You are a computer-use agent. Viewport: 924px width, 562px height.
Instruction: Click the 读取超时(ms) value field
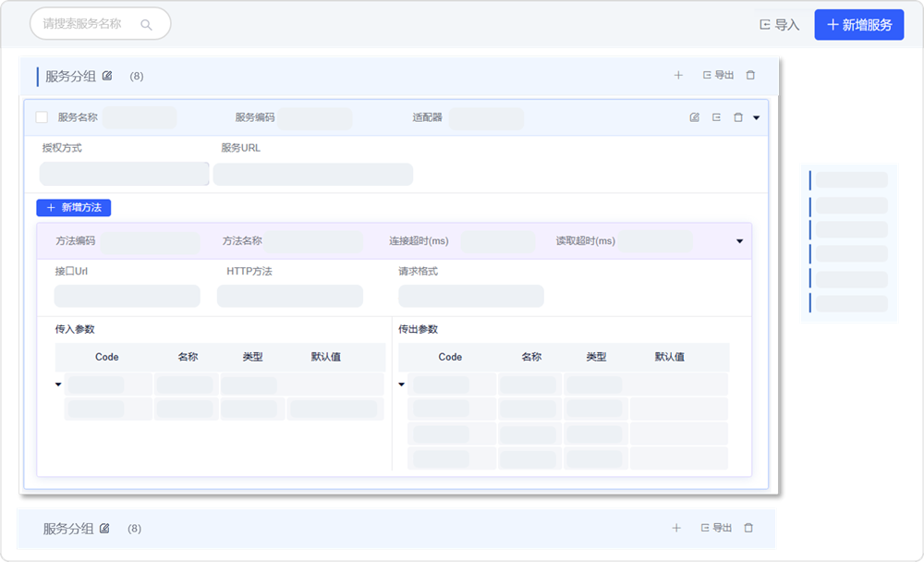coord(655,242)
